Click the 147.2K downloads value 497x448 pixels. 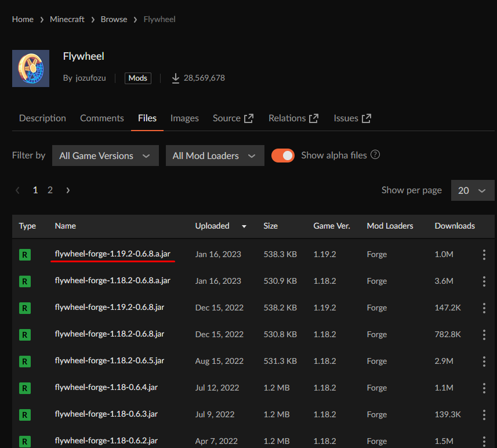[448, 308]
